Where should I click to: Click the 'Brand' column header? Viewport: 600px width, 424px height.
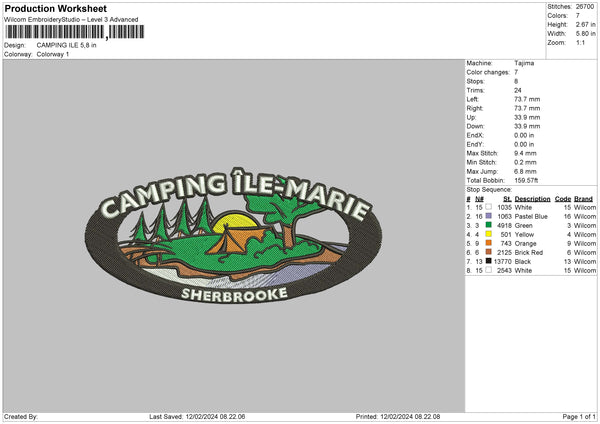584,199
